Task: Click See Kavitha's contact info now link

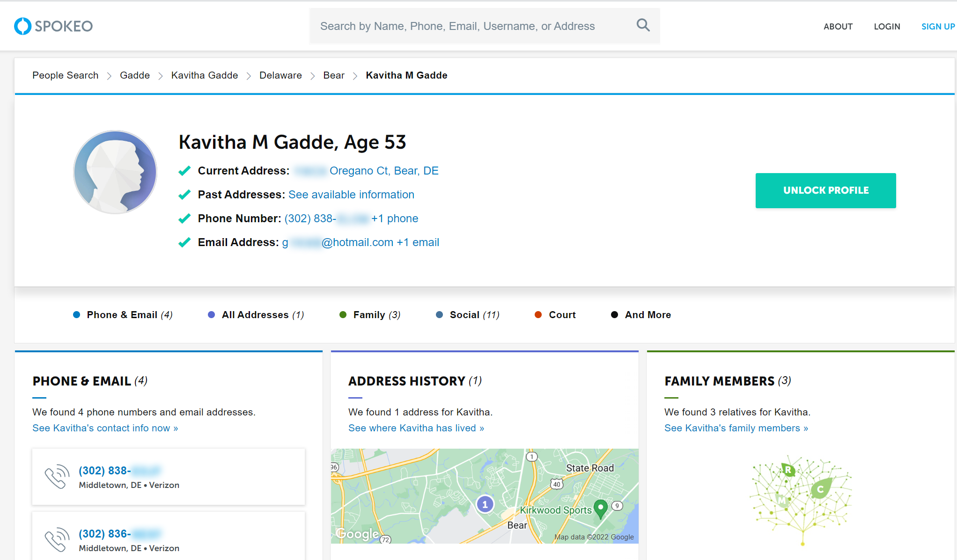Action: [x=105, y=428]
